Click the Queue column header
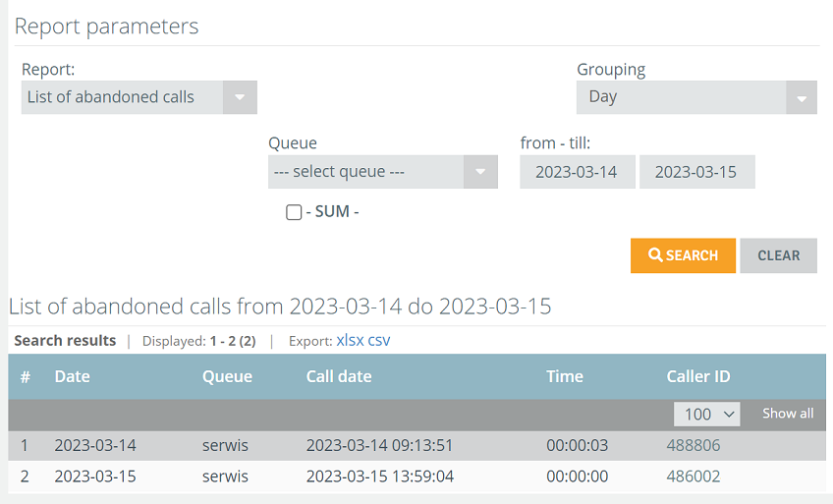 (227, 376)
